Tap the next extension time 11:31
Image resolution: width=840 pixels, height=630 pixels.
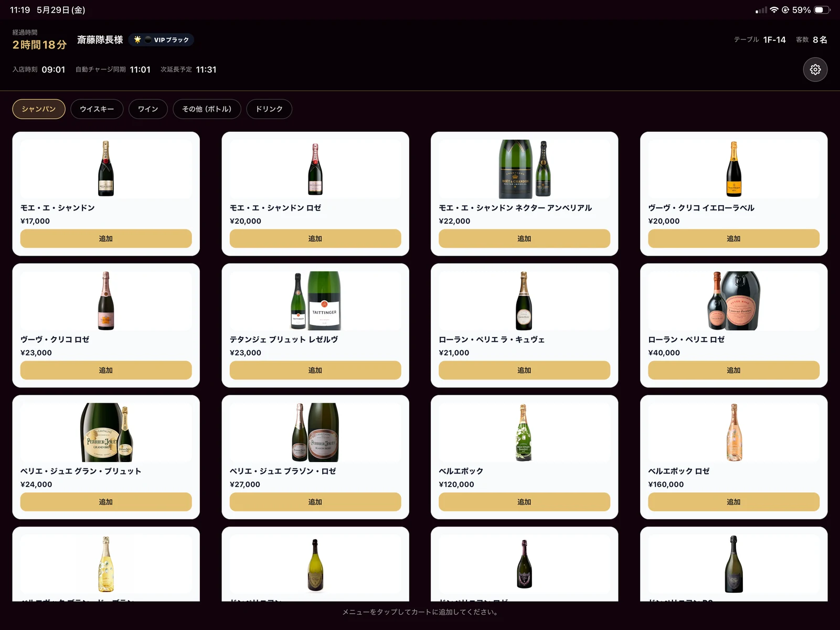(x=206, y=70)
